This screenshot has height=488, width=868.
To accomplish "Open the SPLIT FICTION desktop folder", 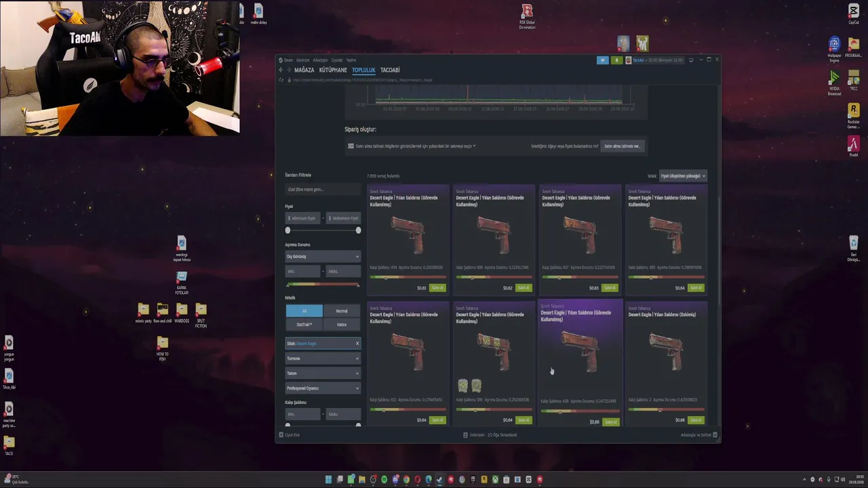I will [201, 316].
